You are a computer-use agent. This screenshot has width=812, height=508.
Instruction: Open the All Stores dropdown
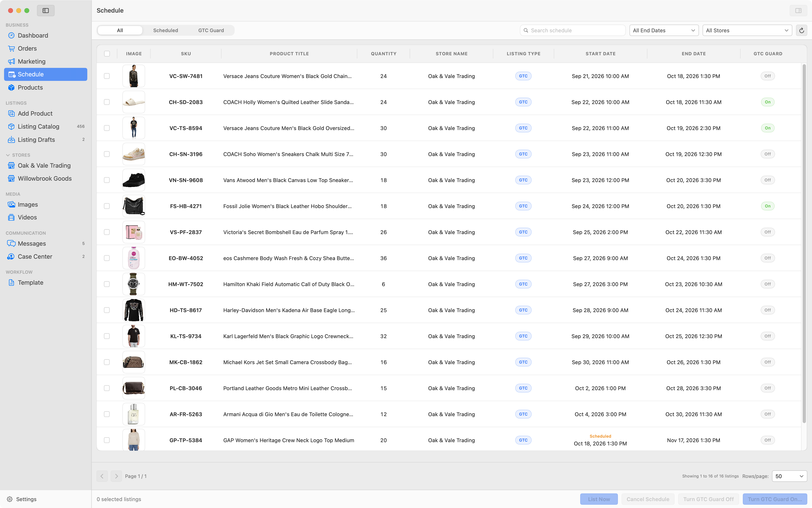[x=747, y=30]
